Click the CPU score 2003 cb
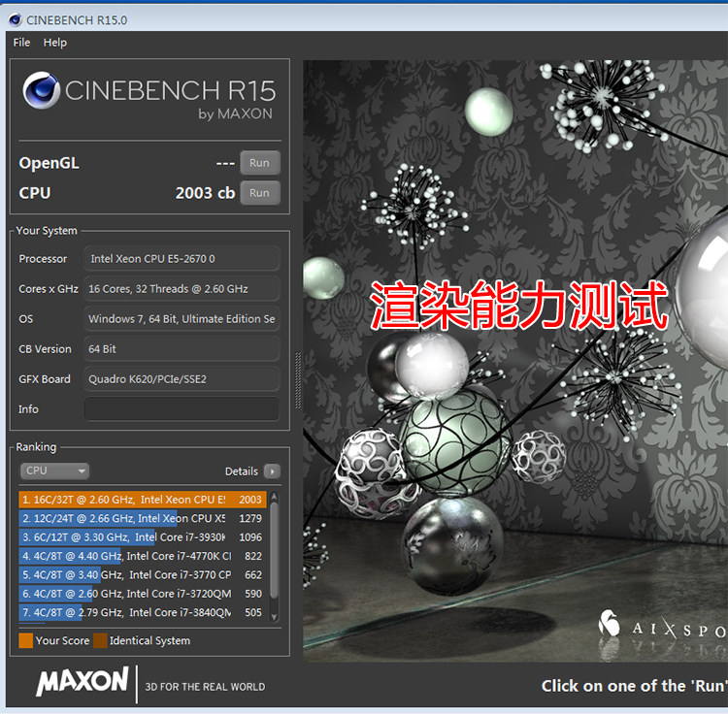The image size is (728, 714). pyautogui.click(x=205, y=193)
